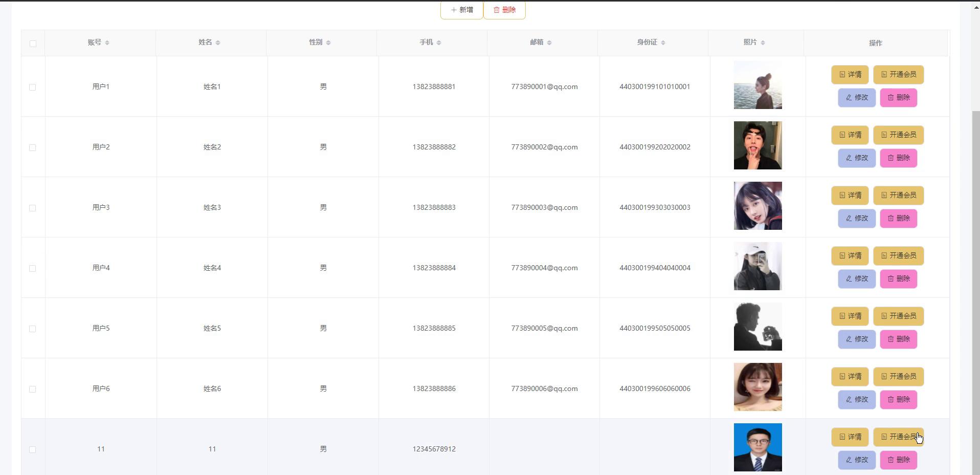Click the 邮箱 column header
Image resolution: width=980 pixels, height=475 pixels.
(537, 42)
